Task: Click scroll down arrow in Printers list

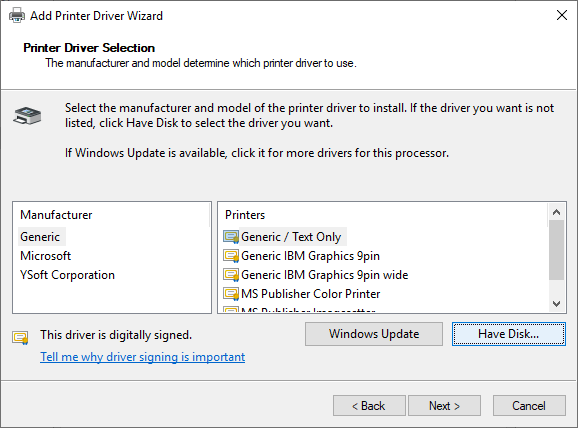Action: pyautogui.click(x=557, y=304)
